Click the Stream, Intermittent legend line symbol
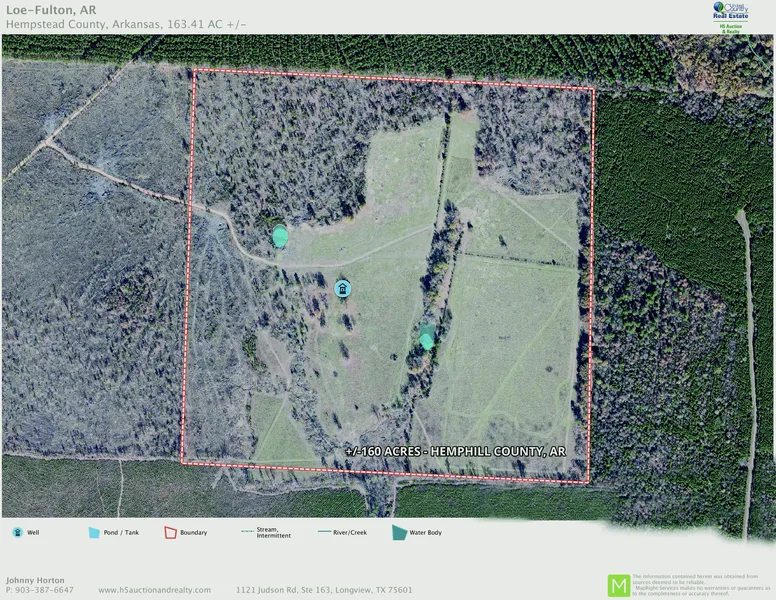 tap(251, 532)
